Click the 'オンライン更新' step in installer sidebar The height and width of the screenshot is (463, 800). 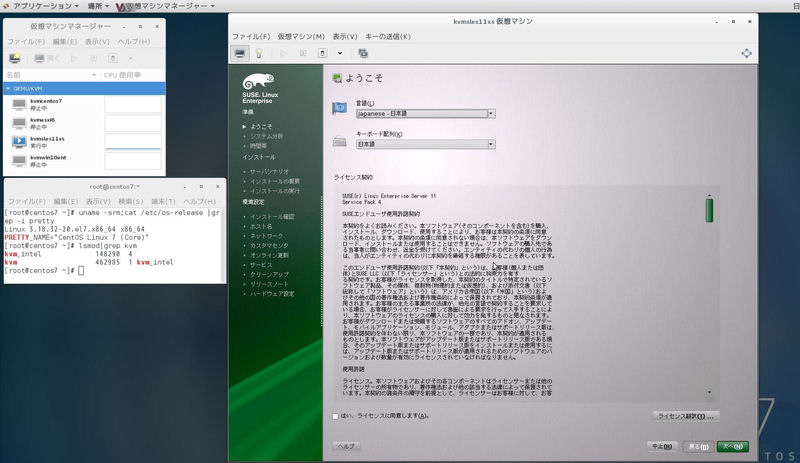pyautogui.click(x=269, y=255)
